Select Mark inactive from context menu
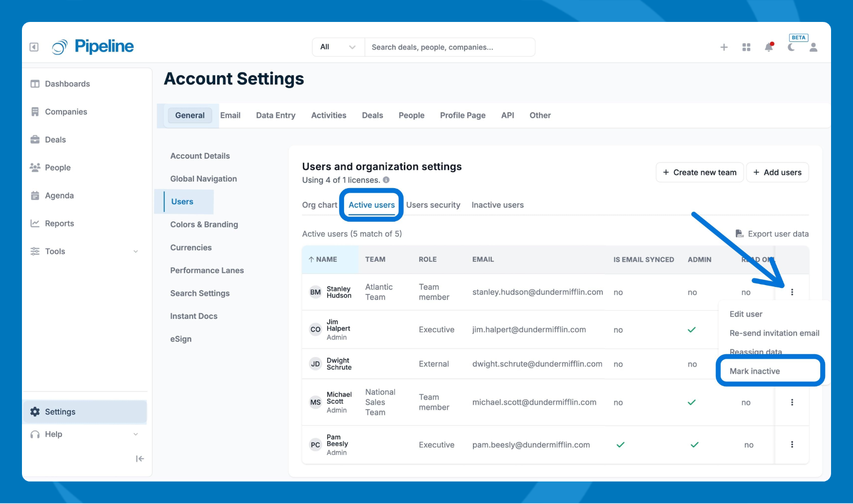Screen dimensions: 853x504 click(x=754, y=371)
